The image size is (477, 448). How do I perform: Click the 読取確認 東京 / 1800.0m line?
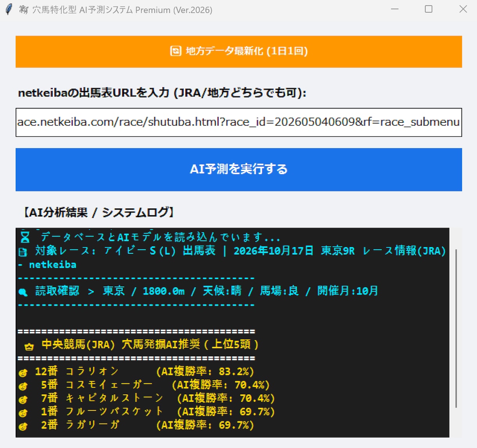click(x=206, y=291)
